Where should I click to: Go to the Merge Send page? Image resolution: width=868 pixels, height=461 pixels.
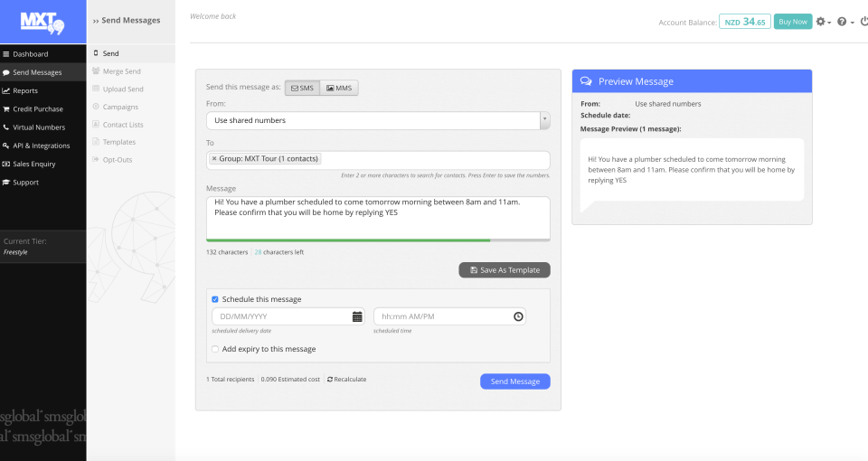pos(122,71)
